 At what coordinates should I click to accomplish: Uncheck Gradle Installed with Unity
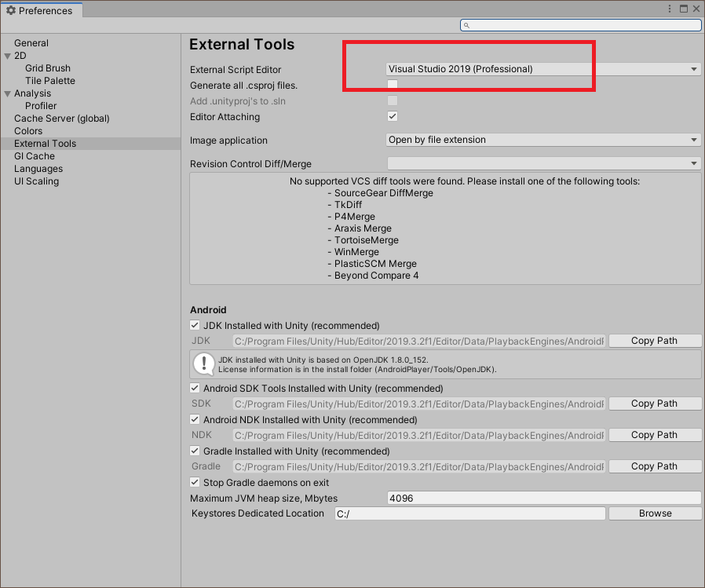(195, 451)
